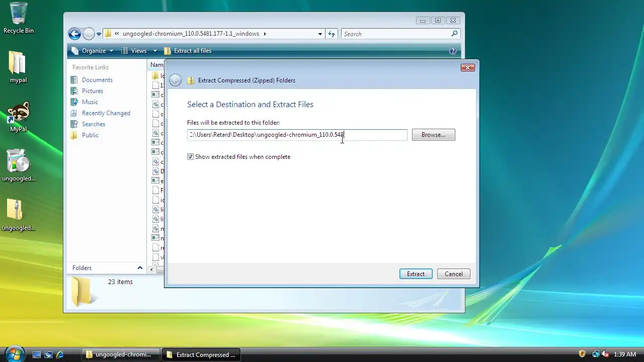The width and height of the screenshot is (644, 362).
Task: Click the Extract button
Action: (416, 274)
